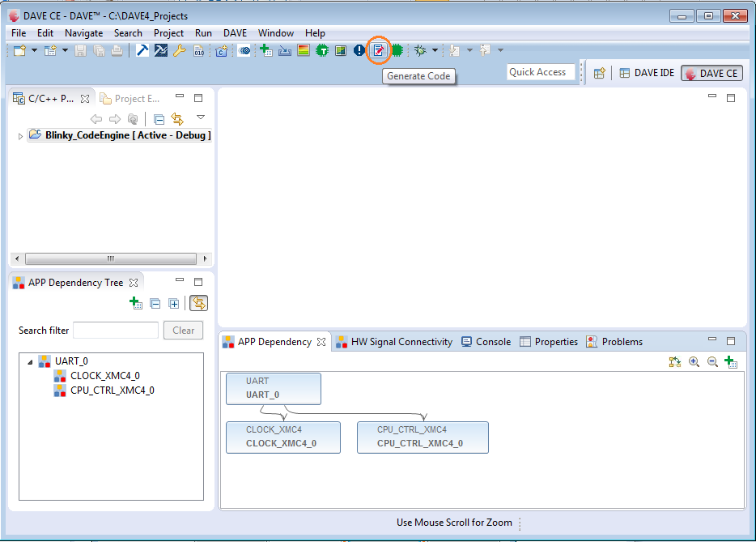The height and width of the screenshot is (542, 756).
Task: Click the Debug bug icon
Action: (x=420, y=50)
